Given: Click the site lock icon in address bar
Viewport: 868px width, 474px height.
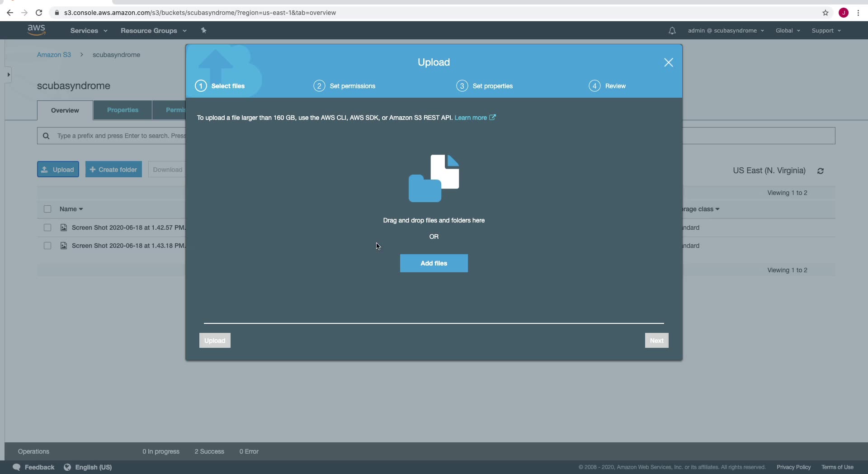Looking at the screenshot, I should [x=57, y=13].
